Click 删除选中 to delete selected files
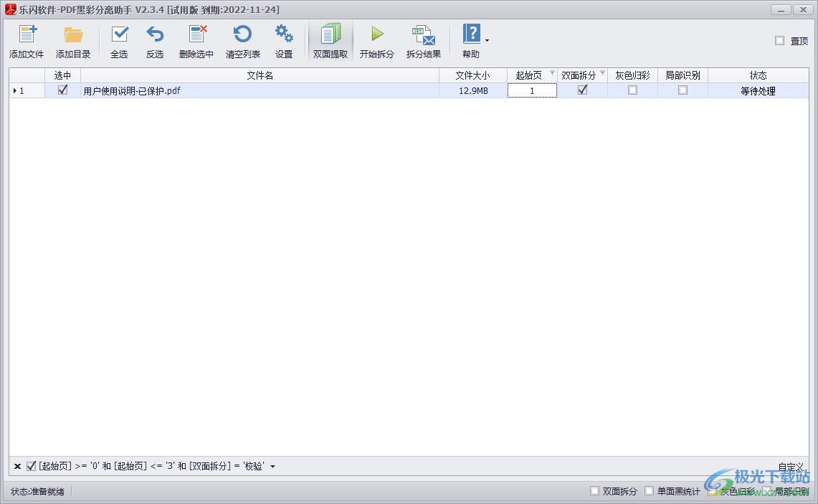 coord(196,34)
